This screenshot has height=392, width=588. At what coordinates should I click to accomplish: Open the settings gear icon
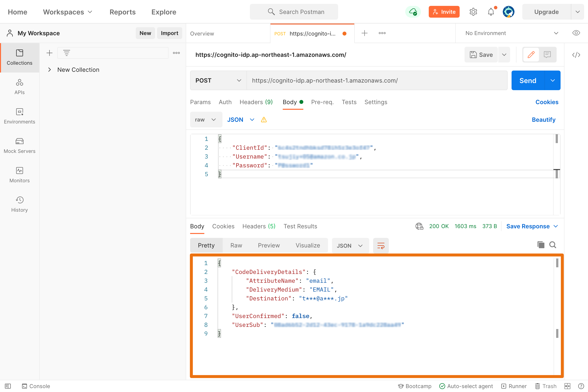pos(473,12)
